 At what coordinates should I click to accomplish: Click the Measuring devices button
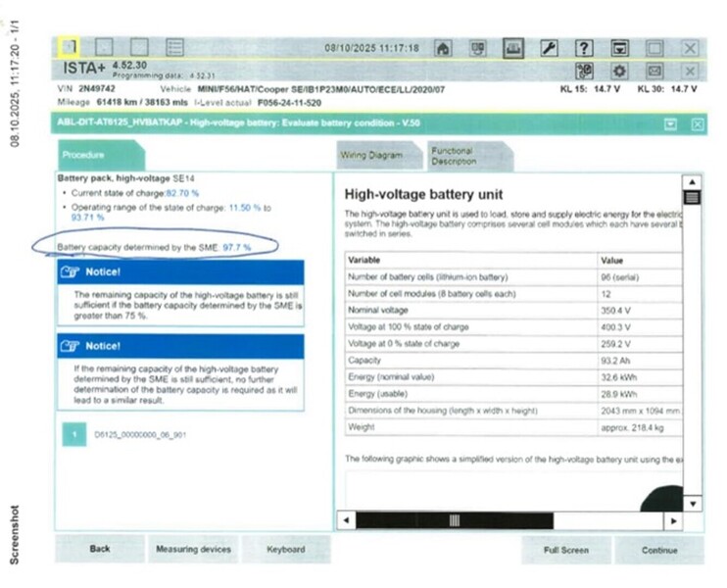(x=193, y=550)
